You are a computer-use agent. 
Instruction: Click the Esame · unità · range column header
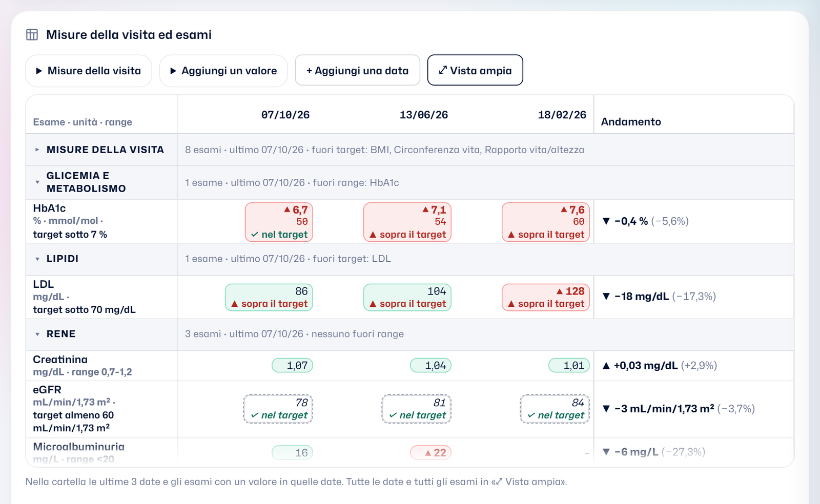coord(83,122)
